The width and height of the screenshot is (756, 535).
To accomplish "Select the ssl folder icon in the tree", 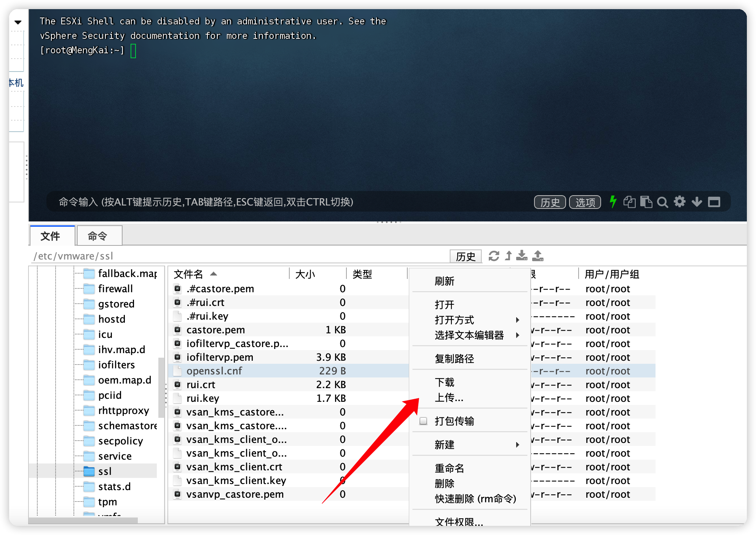I will tap(89, 471).
